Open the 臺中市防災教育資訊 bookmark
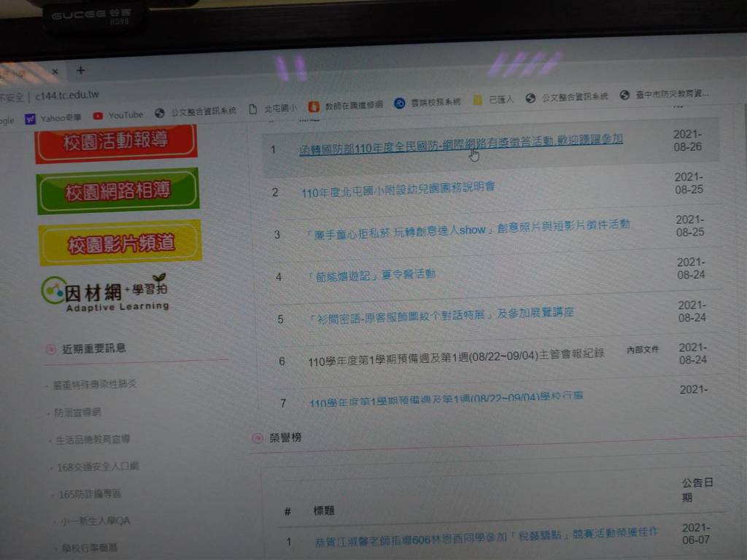Screen dimensions: 747x560 664,94
